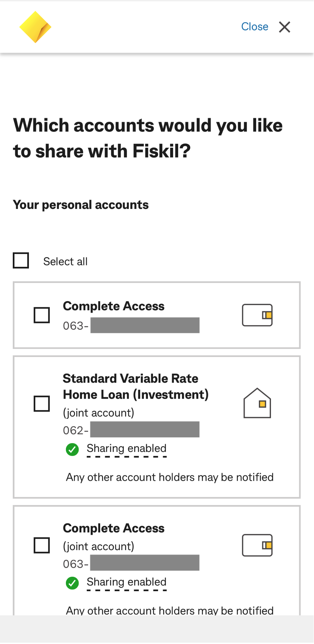Click the Your personal accounts heading
This screenshot has width=314, height=644.
[81, 204]
